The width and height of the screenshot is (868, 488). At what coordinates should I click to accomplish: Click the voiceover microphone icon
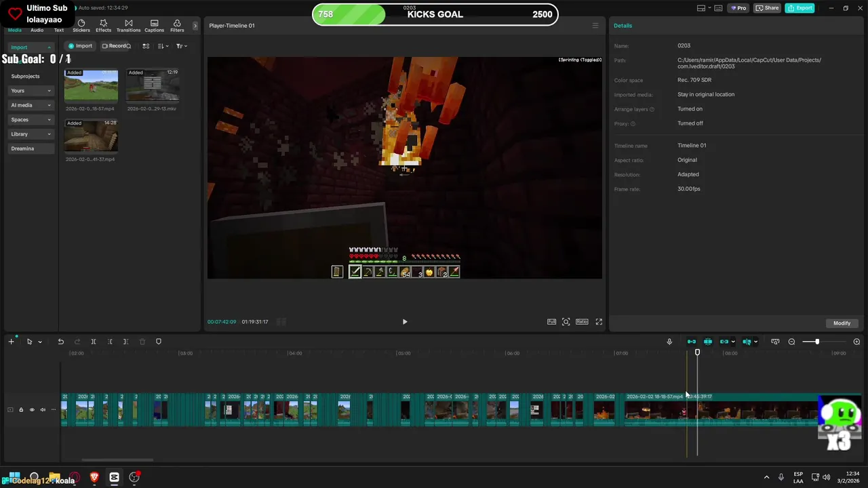tap(669, 342)
